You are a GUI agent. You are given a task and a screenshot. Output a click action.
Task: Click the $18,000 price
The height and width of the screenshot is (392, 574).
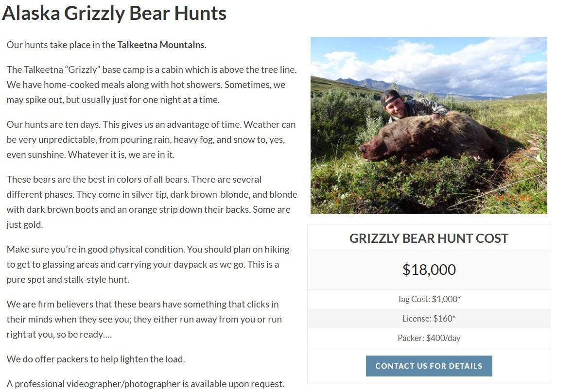(429, 270)
